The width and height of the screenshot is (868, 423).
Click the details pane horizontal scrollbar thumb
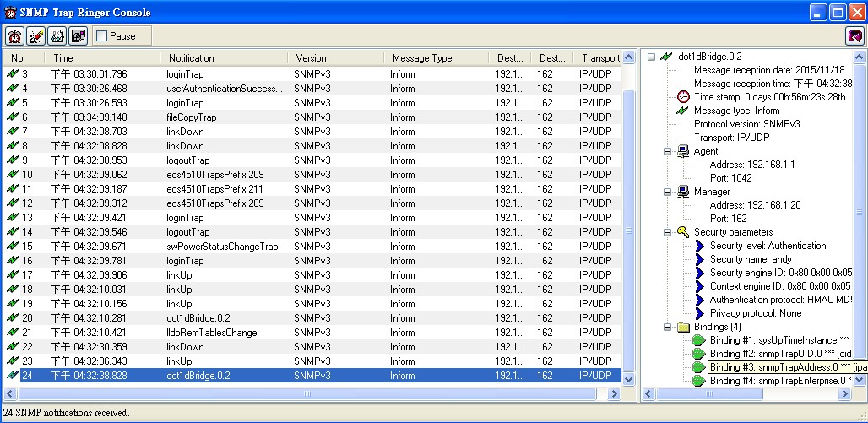pos(710,394)
